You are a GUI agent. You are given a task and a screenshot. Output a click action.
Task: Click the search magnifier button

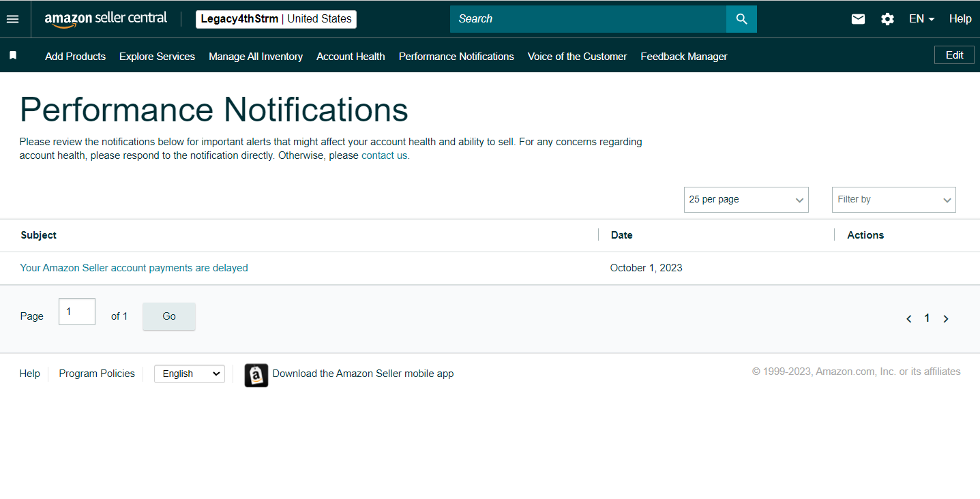[x=741, y=19]
